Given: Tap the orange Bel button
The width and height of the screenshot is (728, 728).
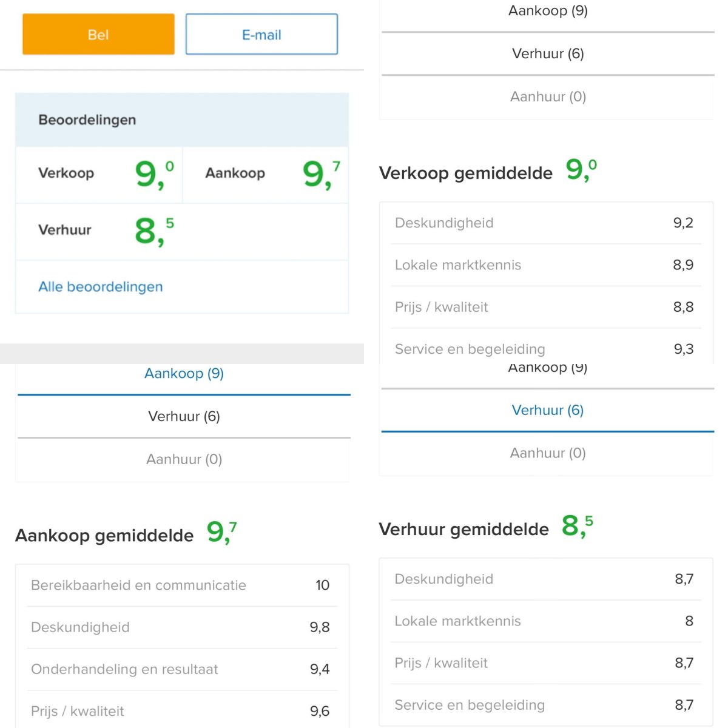Looking at the screenshot, I should (98, 35).
